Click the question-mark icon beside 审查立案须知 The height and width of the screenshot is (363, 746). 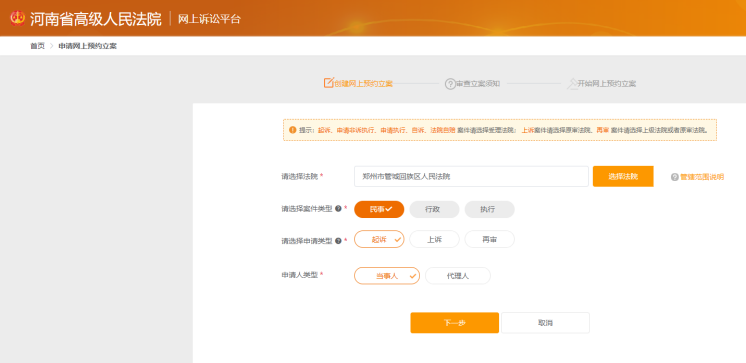pyautogui.click(x=450, y=84)
